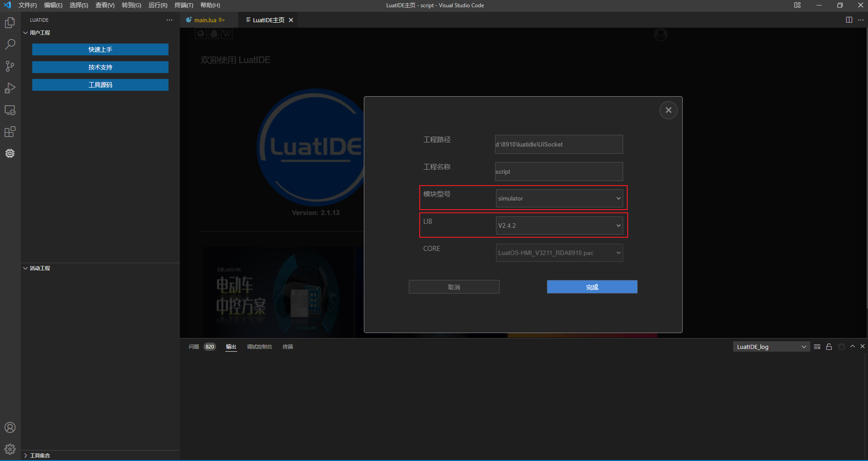Toggle output auto-scroll lock
The width and height of the screenshot is (868, 461).
tap(829, 347)
